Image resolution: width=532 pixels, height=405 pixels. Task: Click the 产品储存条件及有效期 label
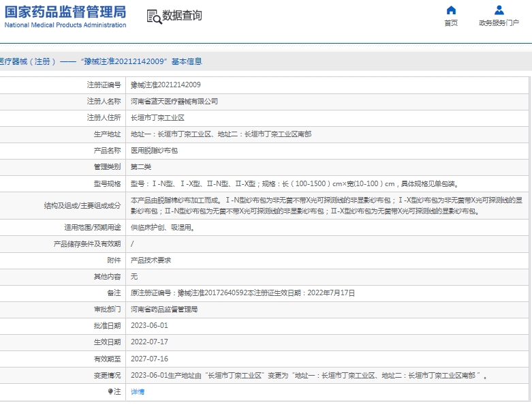point(87,243)
